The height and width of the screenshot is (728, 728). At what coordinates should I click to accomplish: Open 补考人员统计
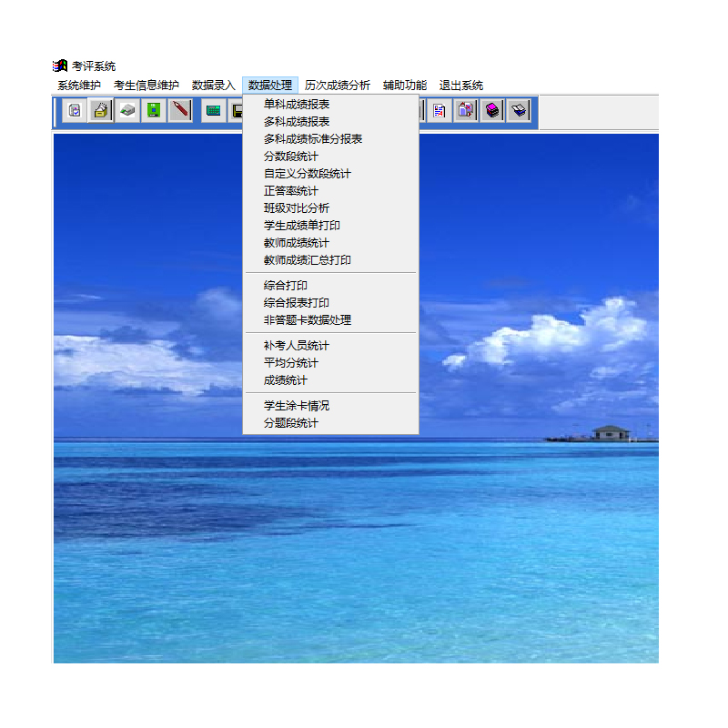[330, 346]
